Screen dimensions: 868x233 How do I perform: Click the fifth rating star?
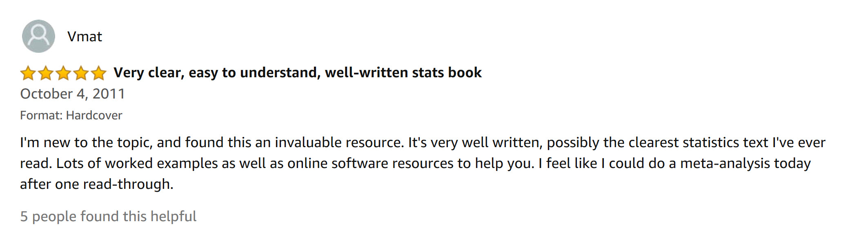pos(98,73)
